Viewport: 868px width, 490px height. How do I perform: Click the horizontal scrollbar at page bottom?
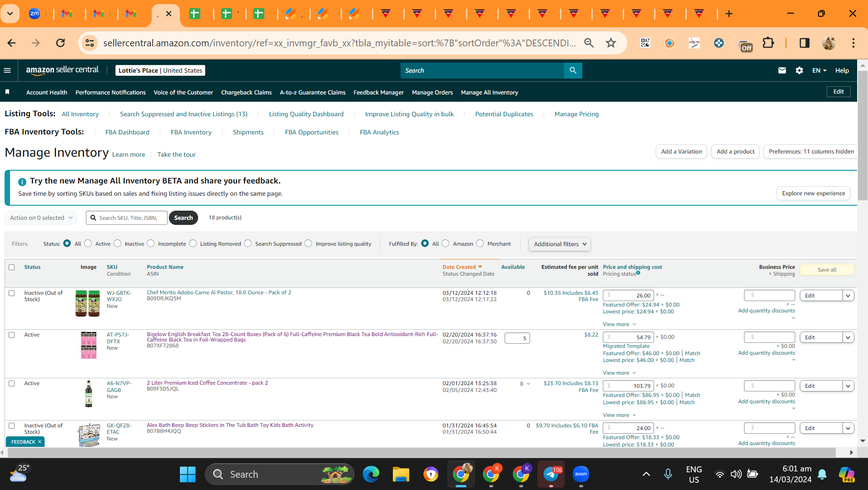422,453
